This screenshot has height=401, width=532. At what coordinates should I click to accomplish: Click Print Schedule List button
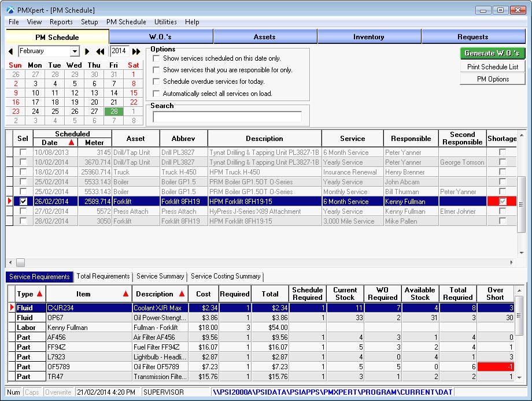click(x=492, y=67)
